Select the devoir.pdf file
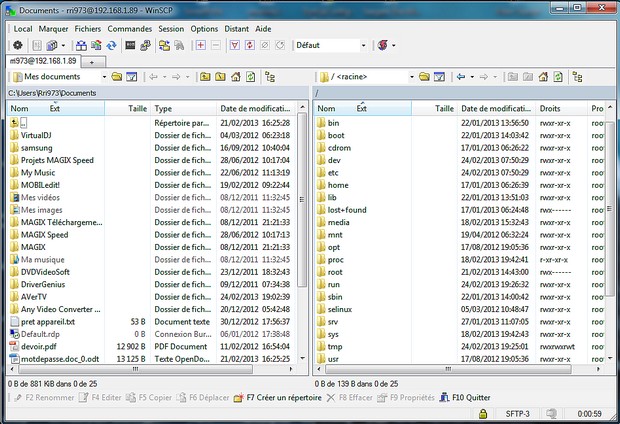This screenshot has height=424, width=620. point(40,346)
